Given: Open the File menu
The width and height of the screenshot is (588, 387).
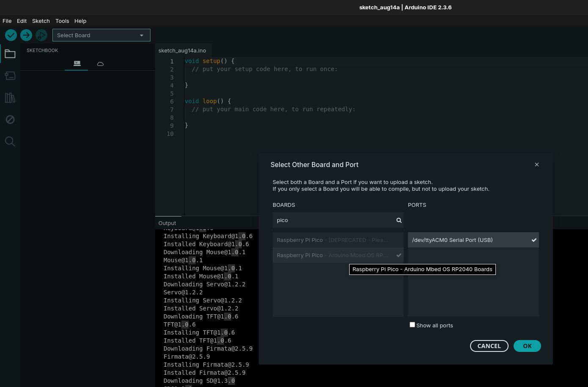Looking at the screenshot, I should click(x=7, y=21).
